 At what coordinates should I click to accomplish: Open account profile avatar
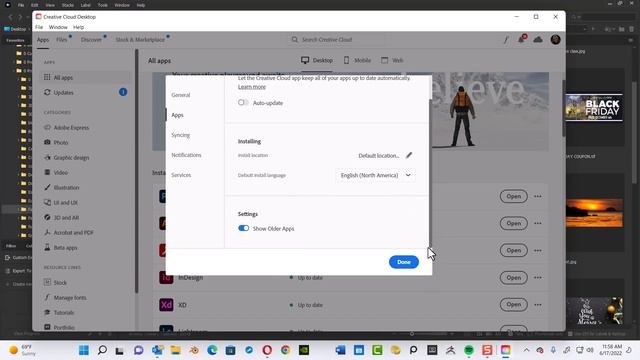555,40
